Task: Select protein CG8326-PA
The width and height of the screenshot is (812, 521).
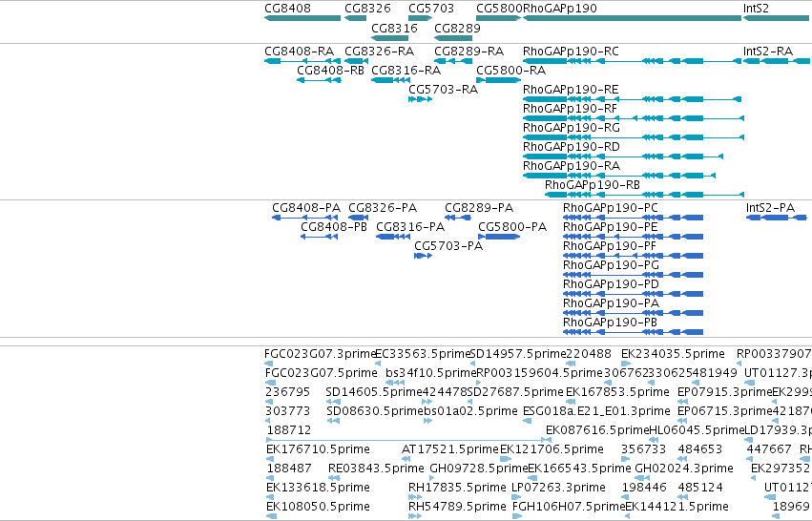Action: pyautogui.click(x=359, y=218)
